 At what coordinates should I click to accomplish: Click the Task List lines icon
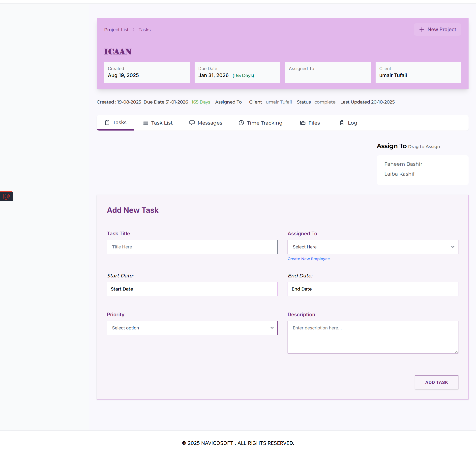pos(146,123)
